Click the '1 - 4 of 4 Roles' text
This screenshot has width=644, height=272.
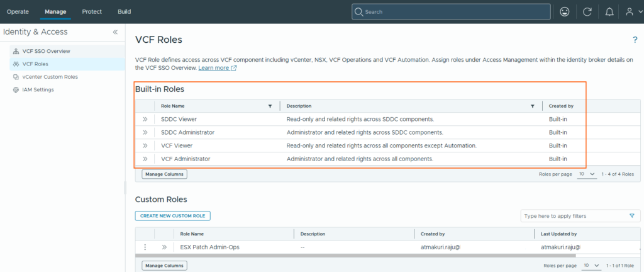point(618,174)
